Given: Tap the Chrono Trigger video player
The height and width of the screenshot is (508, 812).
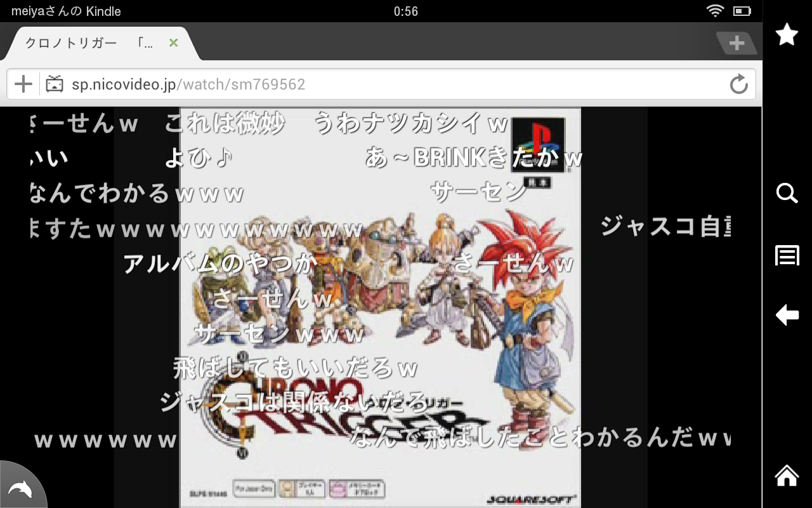Looking at the screenshot, I should click(x=380, y=307).
